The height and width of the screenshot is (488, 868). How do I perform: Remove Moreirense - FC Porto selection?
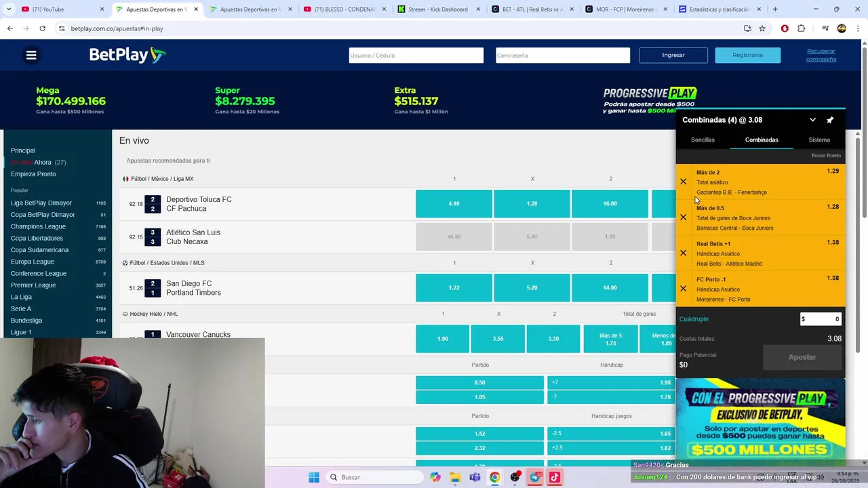coord(683,289)
